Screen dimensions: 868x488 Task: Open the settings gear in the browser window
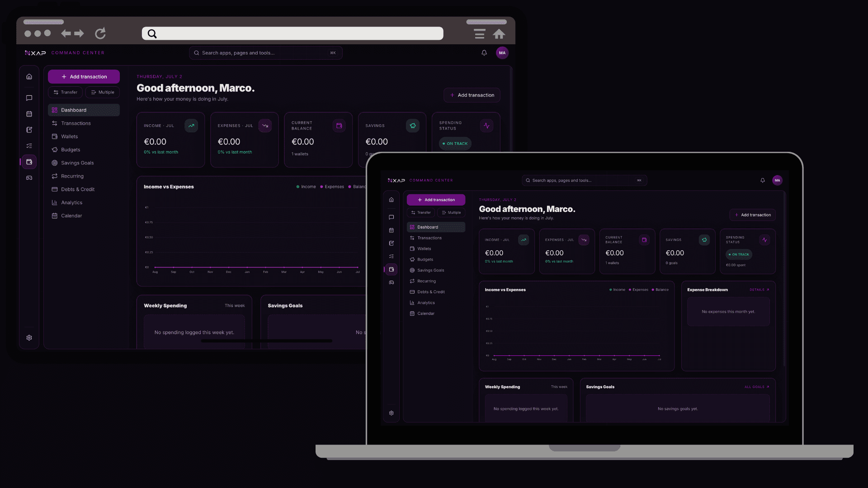29,338
